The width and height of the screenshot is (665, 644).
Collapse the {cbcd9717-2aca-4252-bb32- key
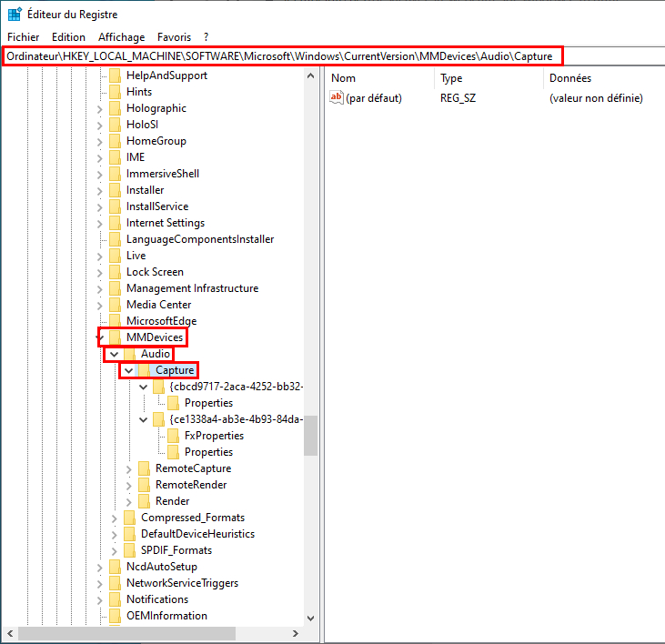(144, 387)
